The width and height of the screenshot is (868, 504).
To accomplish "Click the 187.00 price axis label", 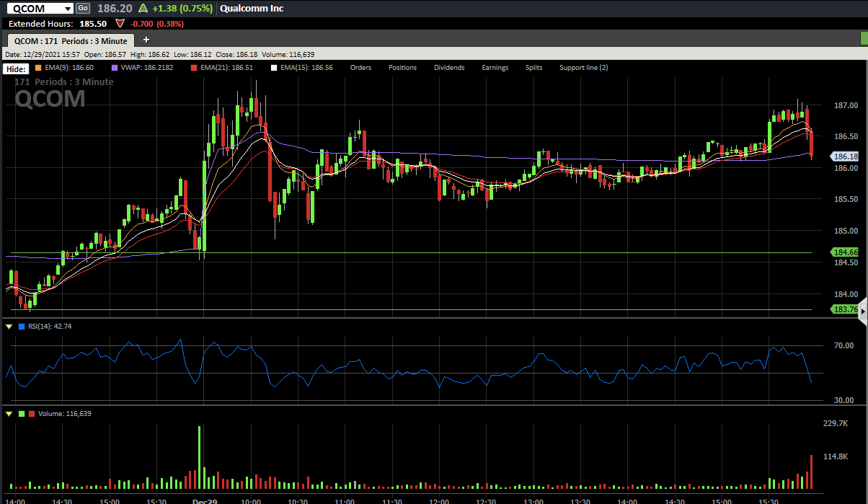I will click(845, 105).
